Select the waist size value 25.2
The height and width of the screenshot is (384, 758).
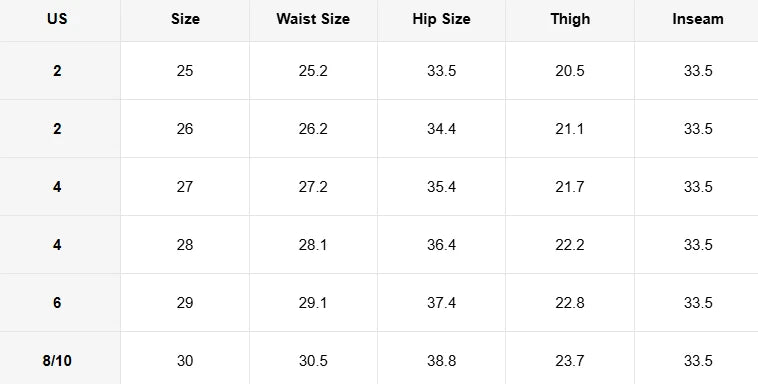[313, 71]
